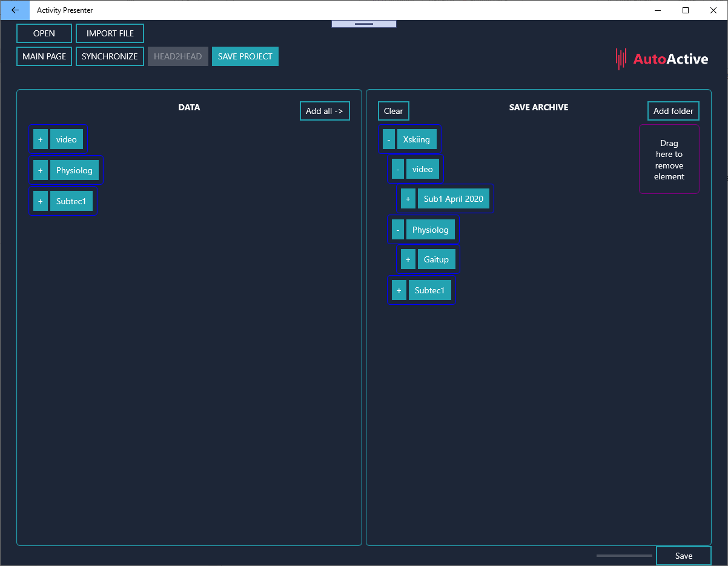Expand Sub1 April 2020 item
728x566 pixels.
tap(408, 199)
